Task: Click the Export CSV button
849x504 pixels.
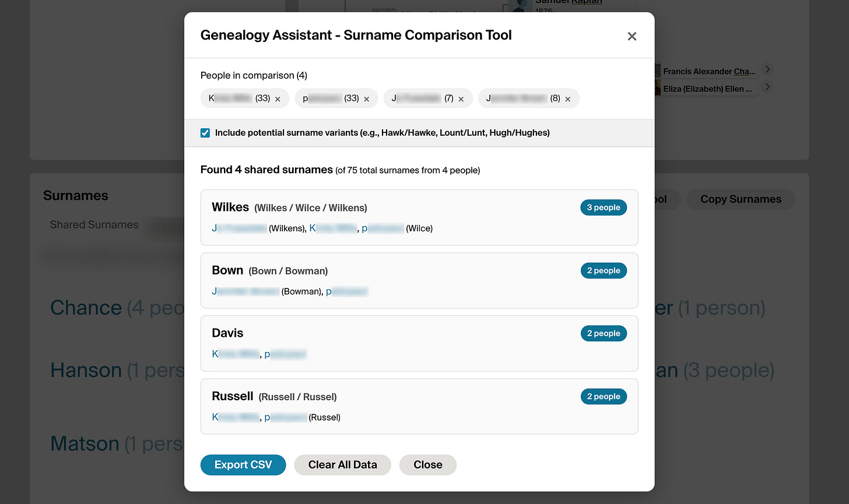Action: tap(243, 465)
